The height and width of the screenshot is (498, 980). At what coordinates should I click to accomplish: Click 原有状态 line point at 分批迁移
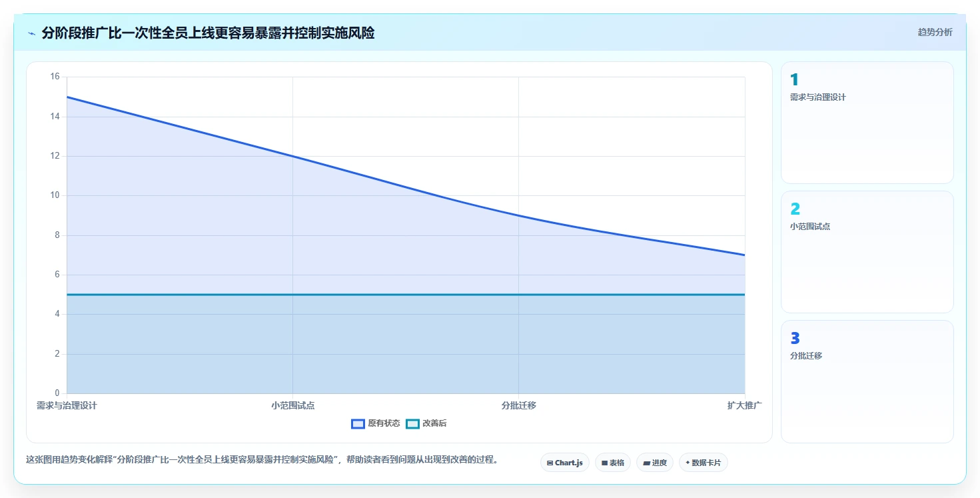click(x=518, y=215)
